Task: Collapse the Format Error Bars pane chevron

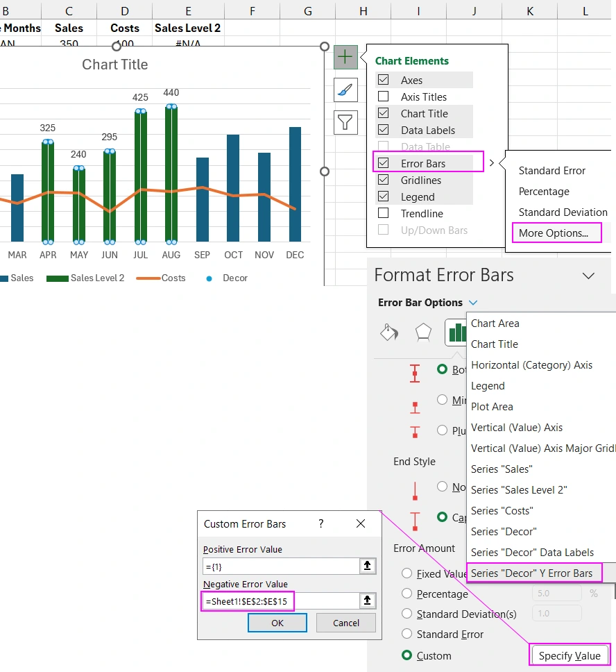Action: (588, 276)
